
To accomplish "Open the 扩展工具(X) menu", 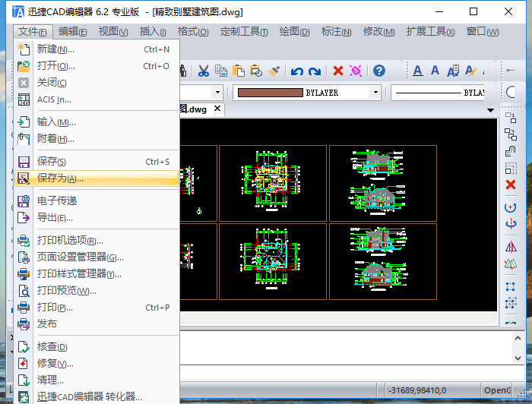I will coord(430,32).
